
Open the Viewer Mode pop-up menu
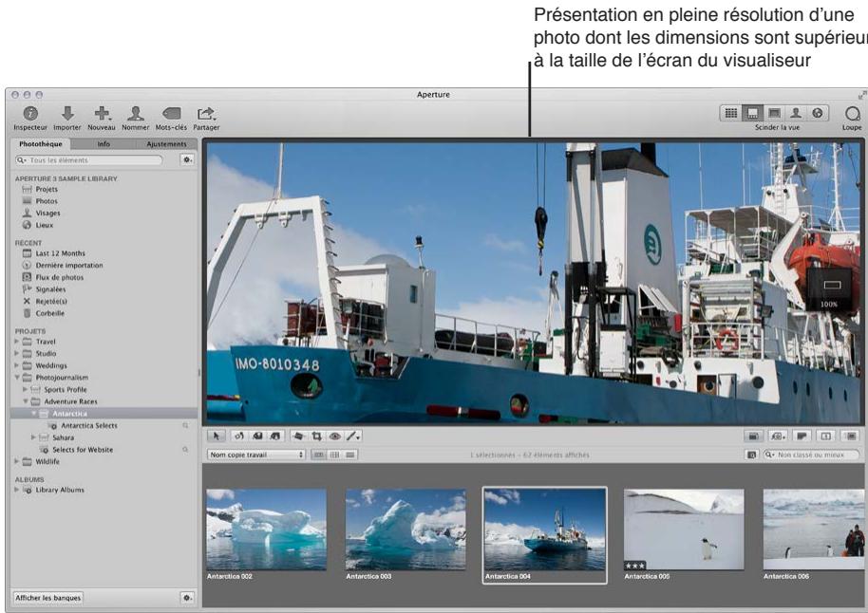(x=778, y=436)
